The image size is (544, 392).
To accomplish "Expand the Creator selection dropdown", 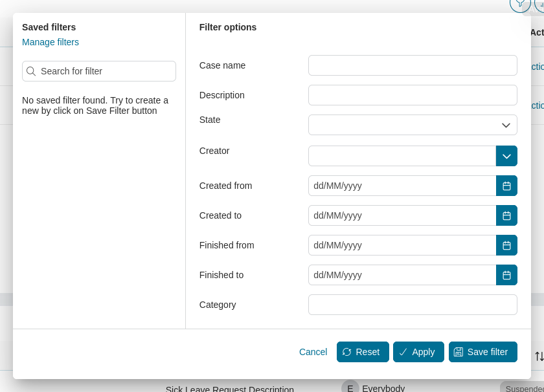I will tap(506, 156).
